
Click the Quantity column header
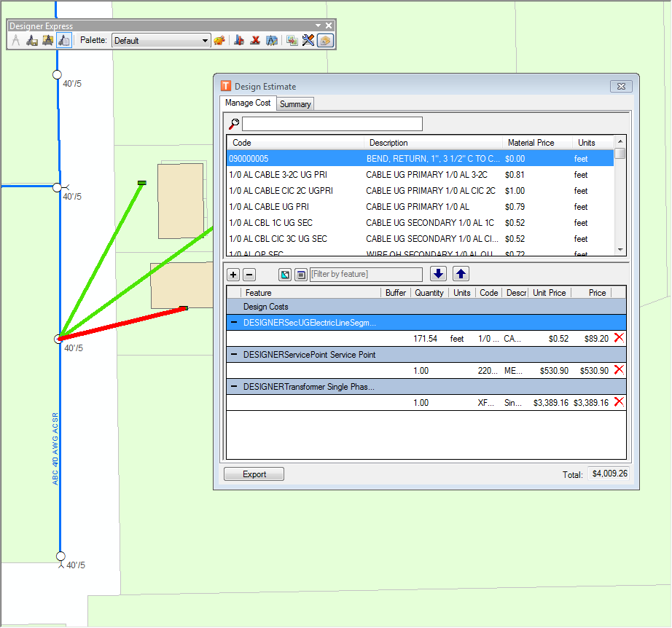(429, 293)
